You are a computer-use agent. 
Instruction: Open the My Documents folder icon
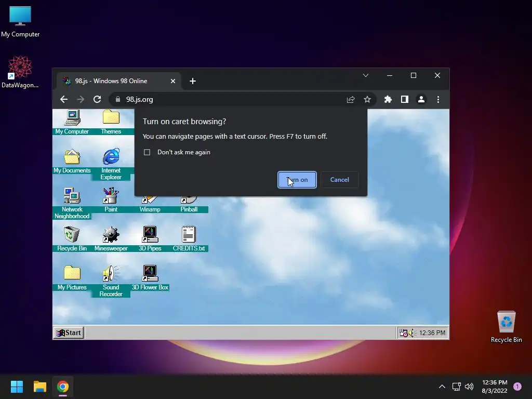point(72,157)
